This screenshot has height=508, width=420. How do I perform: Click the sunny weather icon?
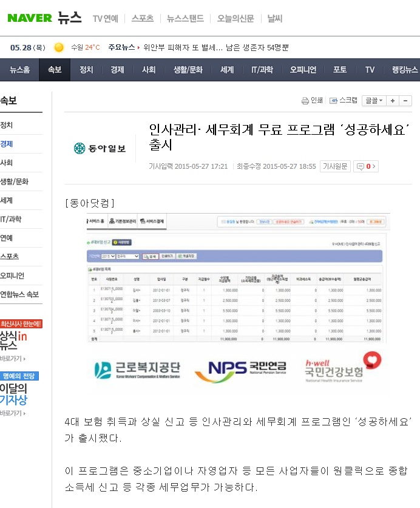pos(59,47)
